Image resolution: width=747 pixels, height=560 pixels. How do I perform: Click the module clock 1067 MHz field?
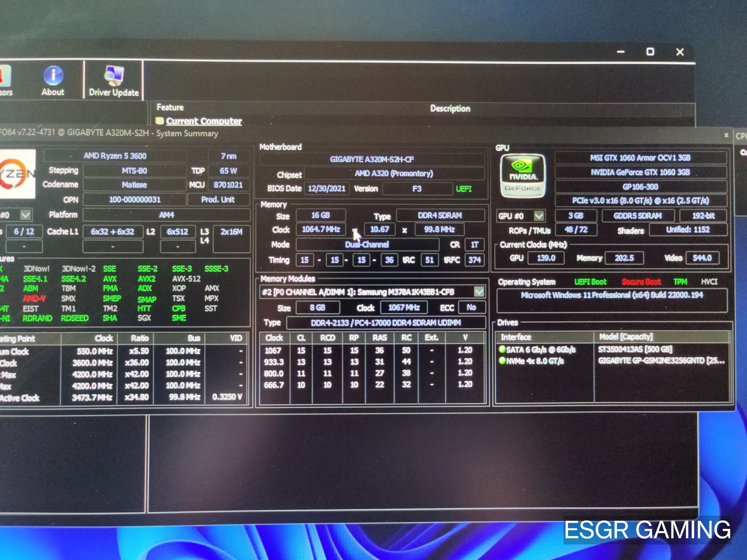click(x=404, y=308)
